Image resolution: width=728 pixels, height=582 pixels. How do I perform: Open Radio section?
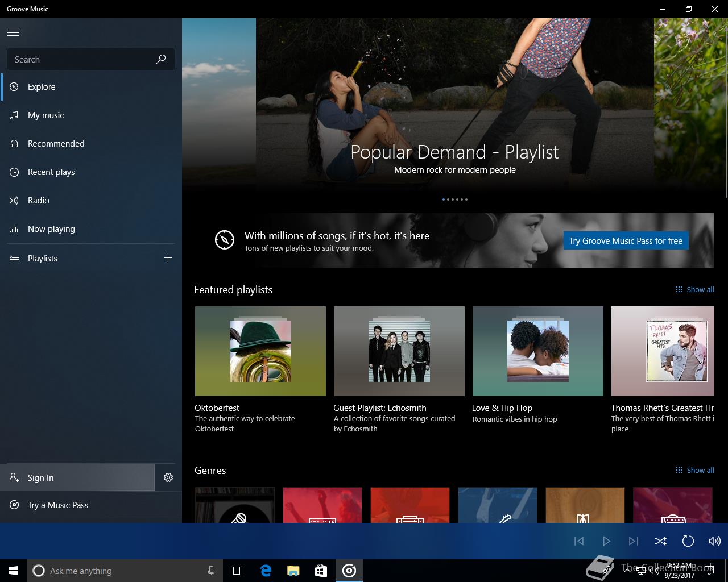click(x=91, y=201)
